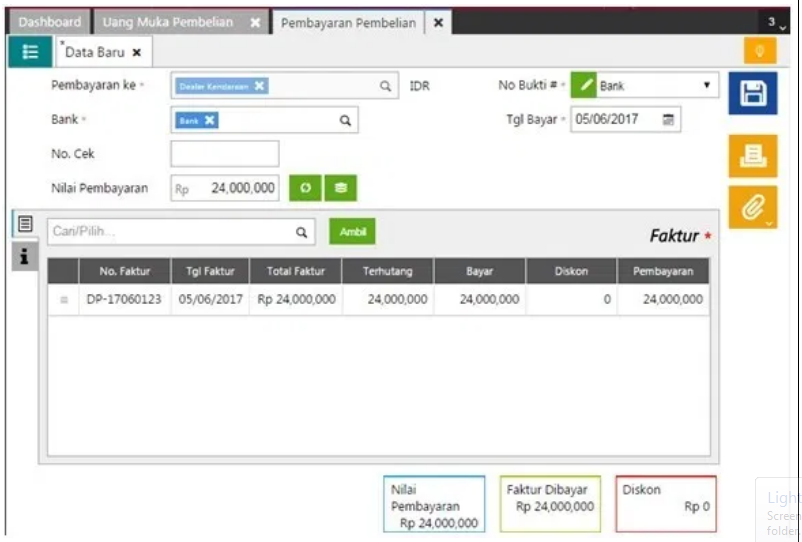802x542 pixels.
Task: Click the green Ambil button
Action: coord(352,232)
